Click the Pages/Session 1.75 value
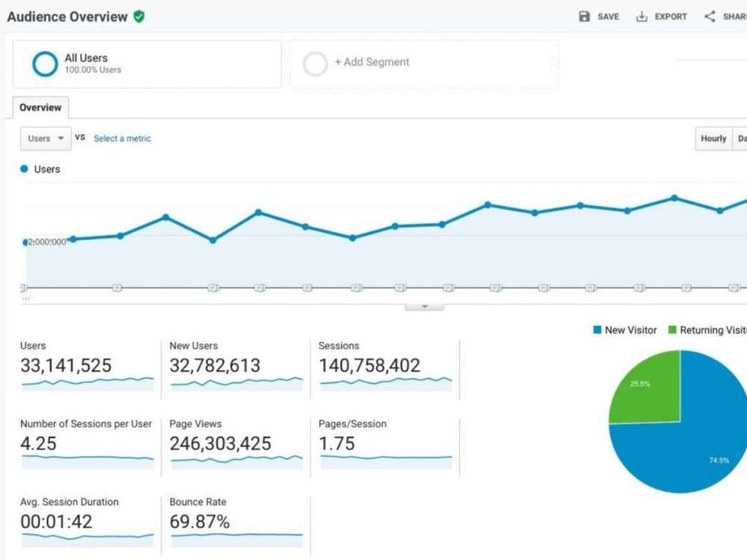The width and height of the screenshot is (747, 560). click(337, 444)
